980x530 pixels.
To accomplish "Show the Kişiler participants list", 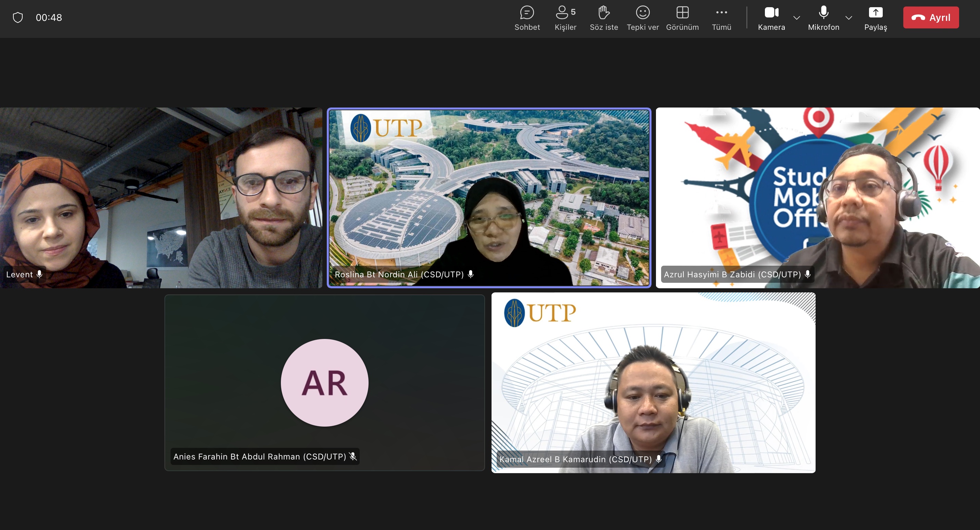I will (x=565, y=18).
